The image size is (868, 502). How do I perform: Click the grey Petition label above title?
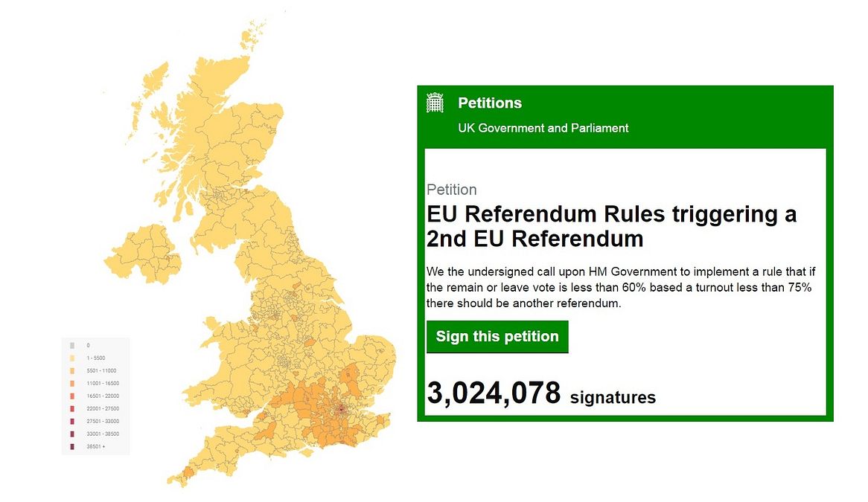(451, 190)
